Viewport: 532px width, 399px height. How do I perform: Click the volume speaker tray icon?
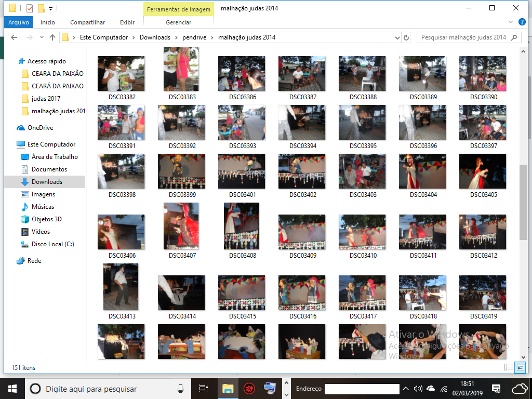pos(418,389)
